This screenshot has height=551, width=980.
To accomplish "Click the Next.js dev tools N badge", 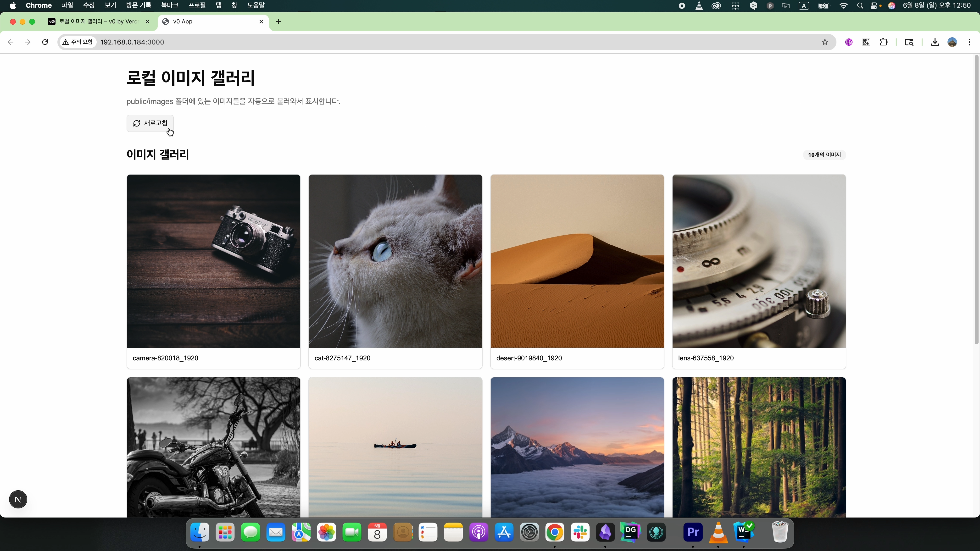I will click(18, 499).
